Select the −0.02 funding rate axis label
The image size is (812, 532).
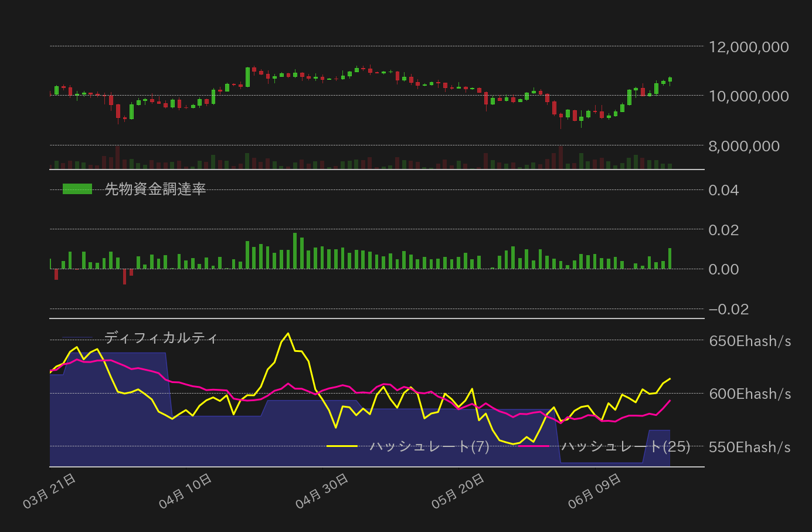click(728, 310)
